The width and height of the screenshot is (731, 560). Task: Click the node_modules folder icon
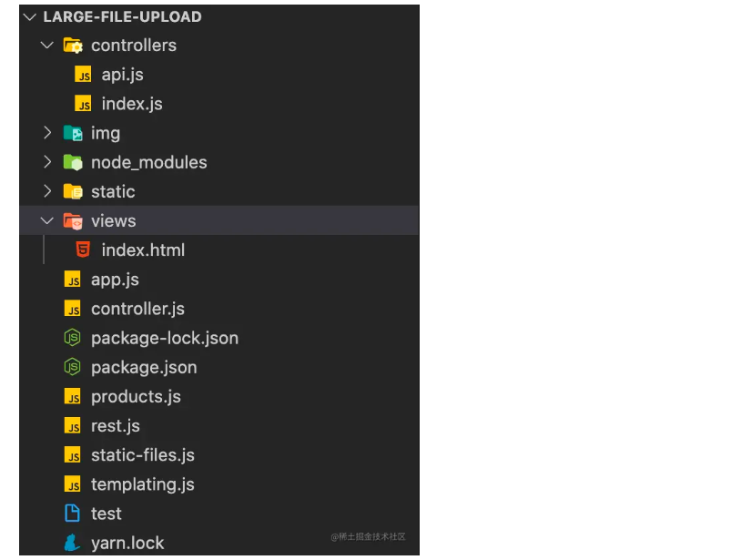[x=72, y=162]
